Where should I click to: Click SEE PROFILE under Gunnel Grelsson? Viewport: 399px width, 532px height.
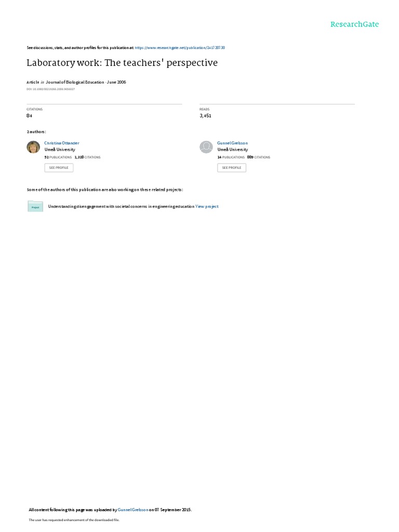232,168
